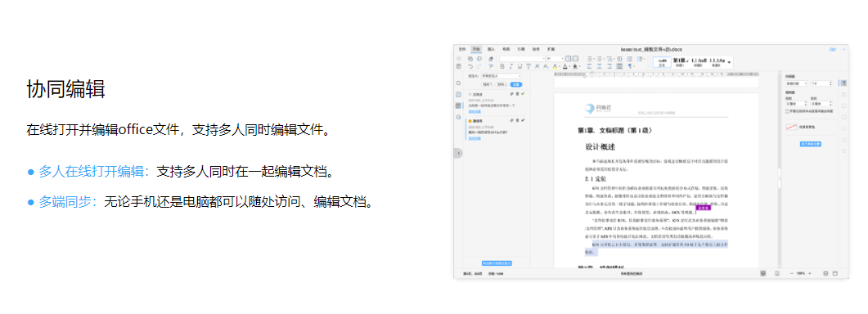The image size is (868, 314).
Task: Click the Numbering list icon
Action: [600, 59]
